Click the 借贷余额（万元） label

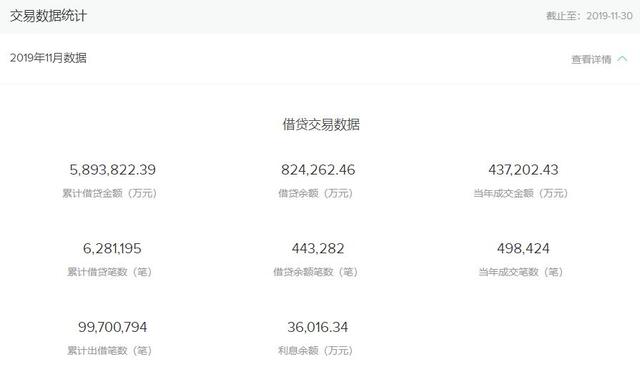pos(316,193)
